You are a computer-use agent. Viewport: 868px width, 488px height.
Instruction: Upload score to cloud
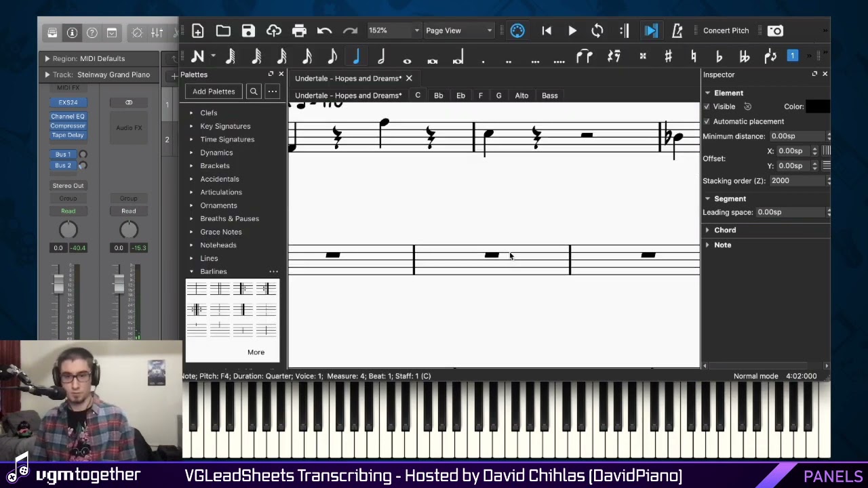pos(274,30)
